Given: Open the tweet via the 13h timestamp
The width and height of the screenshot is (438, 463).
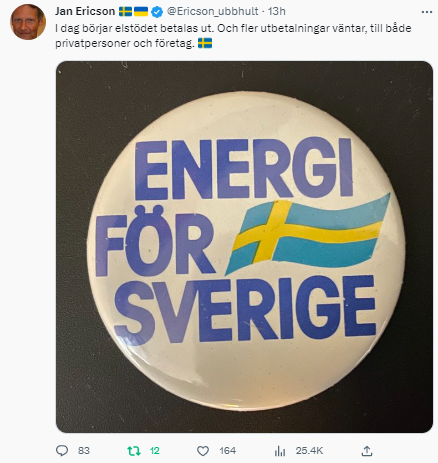Looking at the screenshot, I should pyautogui.click(x=277, y=11).
